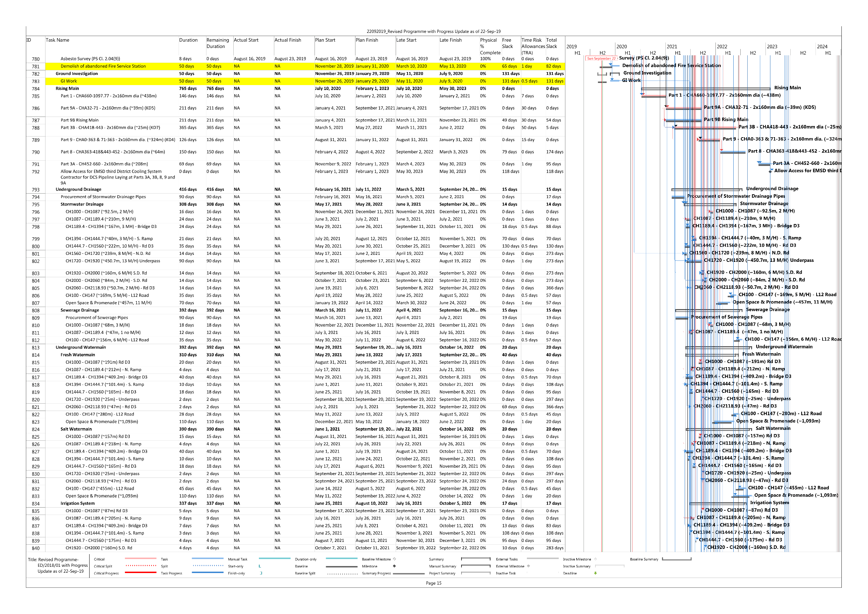Select the 'Title: Revised Programme' legend caption
Image resolution: width=868 pixels, height=614 pixels.
(x=58, y=566)
